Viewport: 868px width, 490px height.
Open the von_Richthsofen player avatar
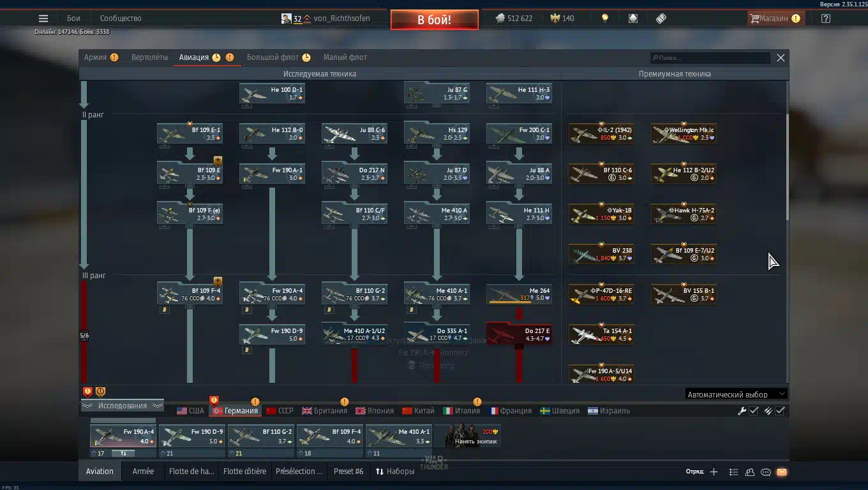point(287,19)
